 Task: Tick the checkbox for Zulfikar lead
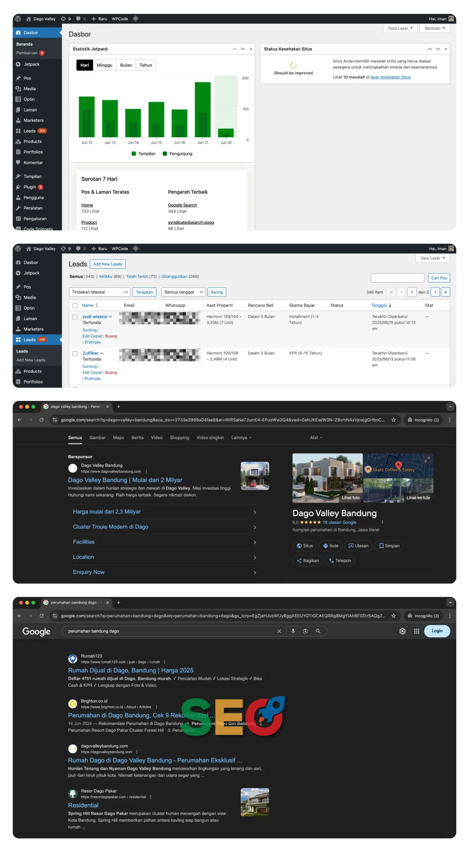pyautogui.click(x=75, y=354)
